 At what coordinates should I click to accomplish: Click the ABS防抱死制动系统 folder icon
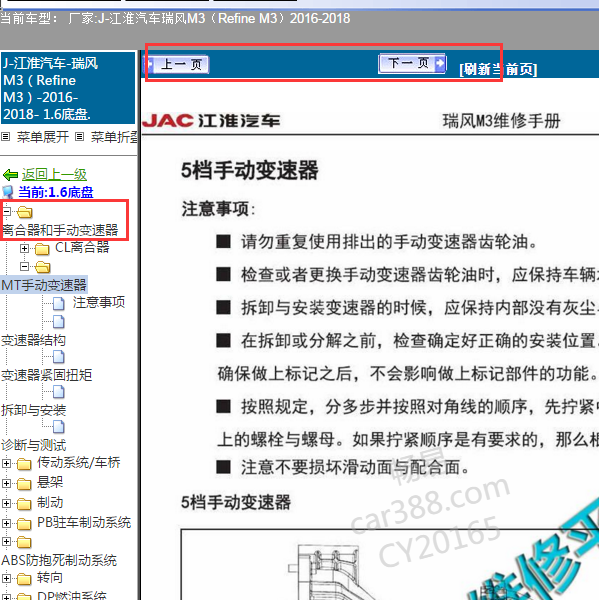click(24, 542)
